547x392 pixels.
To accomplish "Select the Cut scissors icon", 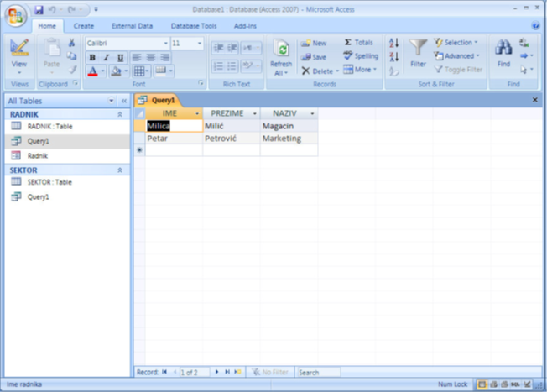I will (x=71, y=43).
